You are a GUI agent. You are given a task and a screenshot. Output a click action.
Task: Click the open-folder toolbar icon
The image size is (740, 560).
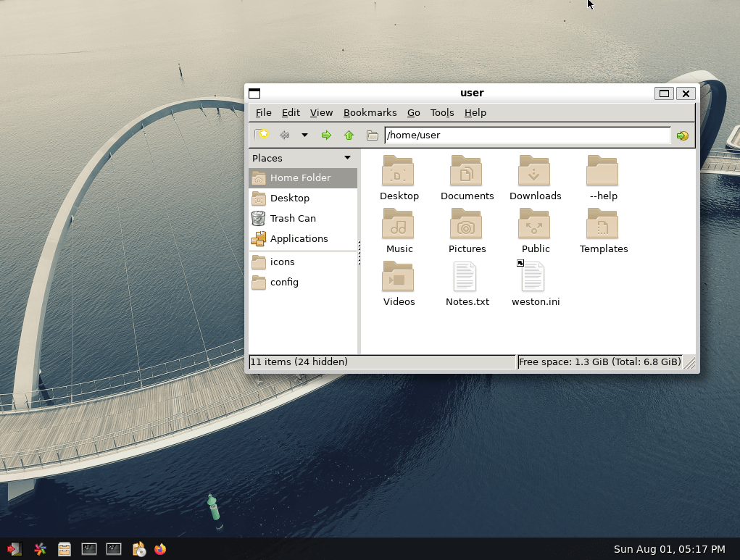coord(372,135)
